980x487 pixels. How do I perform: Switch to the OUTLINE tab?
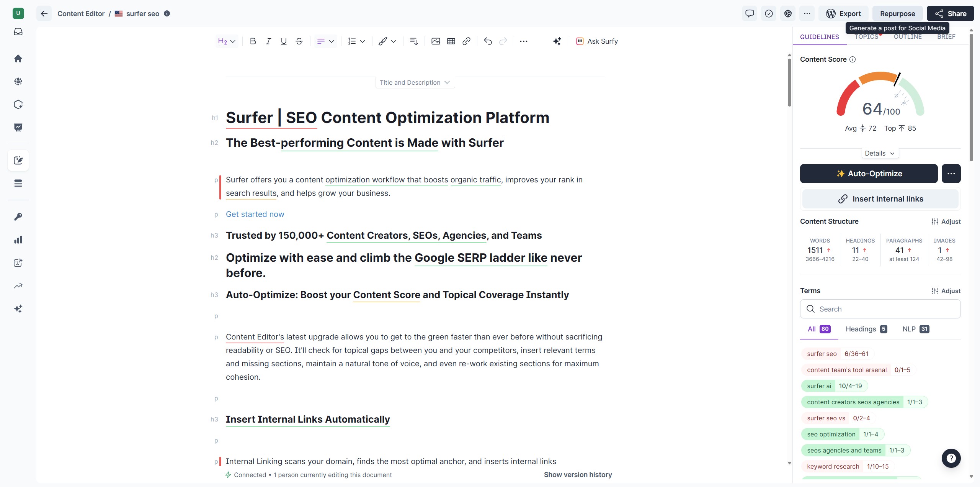tap(908, 37)
